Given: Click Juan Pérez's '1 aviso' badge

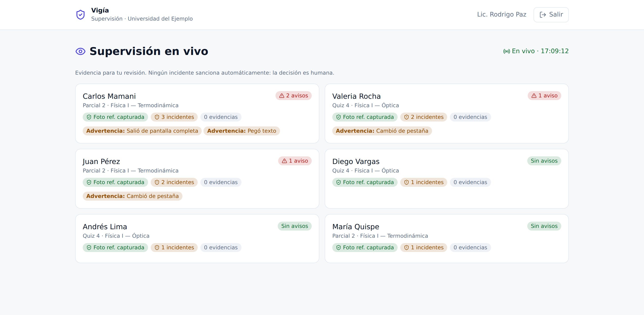Looking at the screenshot, I should [x=295, y=161].
